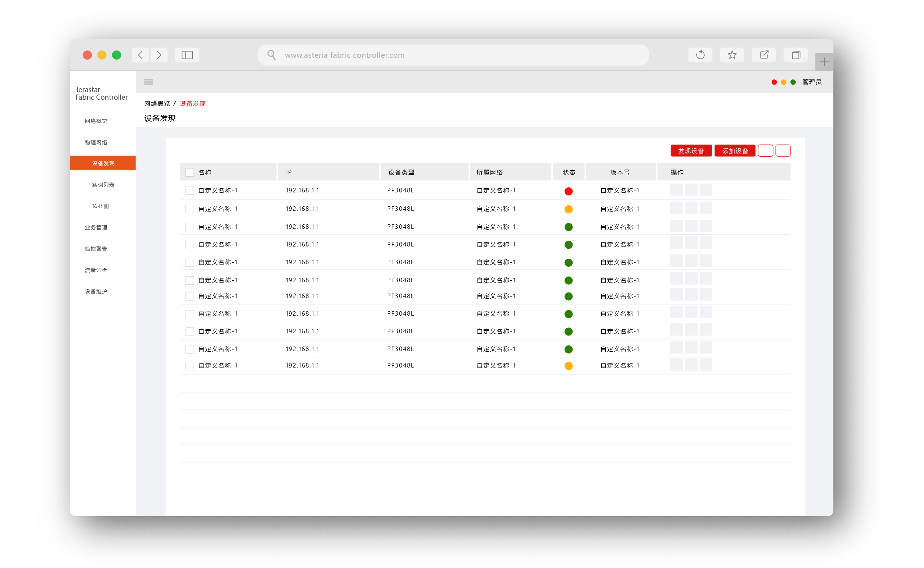Click the 添加设备 button
This screenshot has height=568, width=924.
point(734,151)
